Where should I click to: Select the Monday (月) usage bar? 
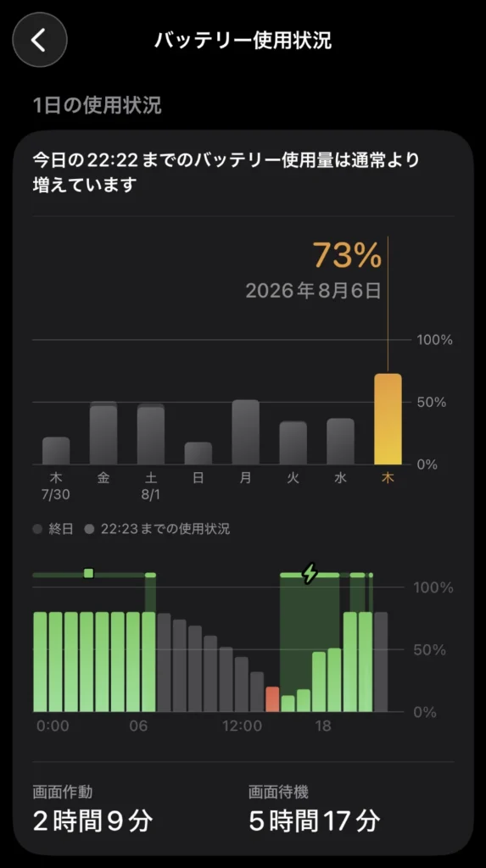tap(245, 431)
